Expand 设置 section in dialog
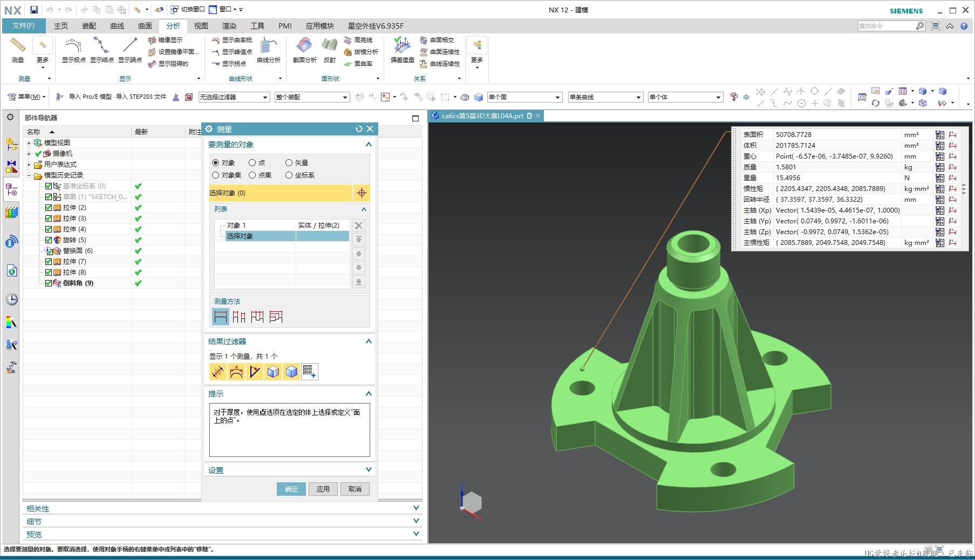This screenshot has height=560, width=975. click(369, 470)
